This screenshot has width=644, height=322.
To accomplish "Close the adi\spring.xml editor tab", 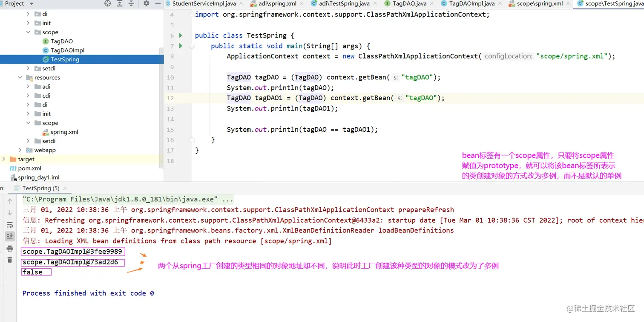I will click(302, 3).
